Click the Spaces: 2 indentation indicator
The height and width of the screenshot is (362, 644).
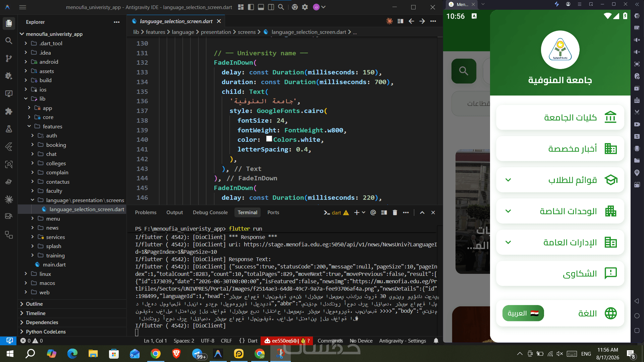(x=184, y=341)
